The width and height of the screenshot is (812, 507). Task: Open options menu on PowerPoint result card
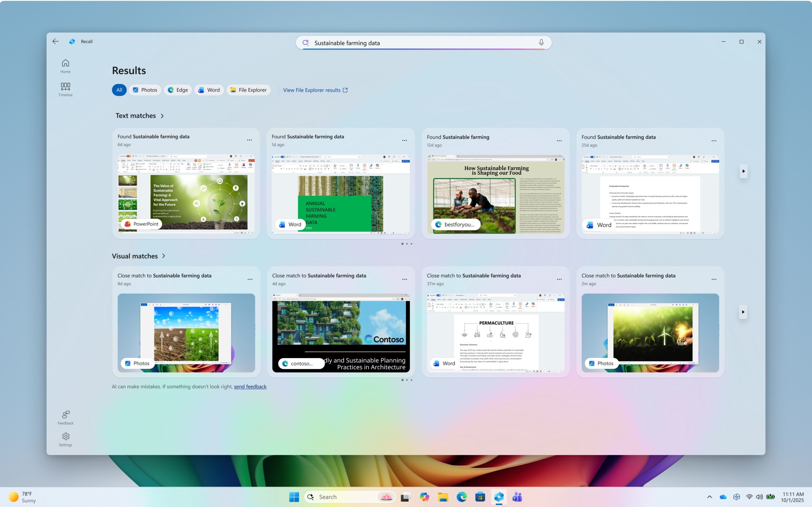[x=249, y=140]
